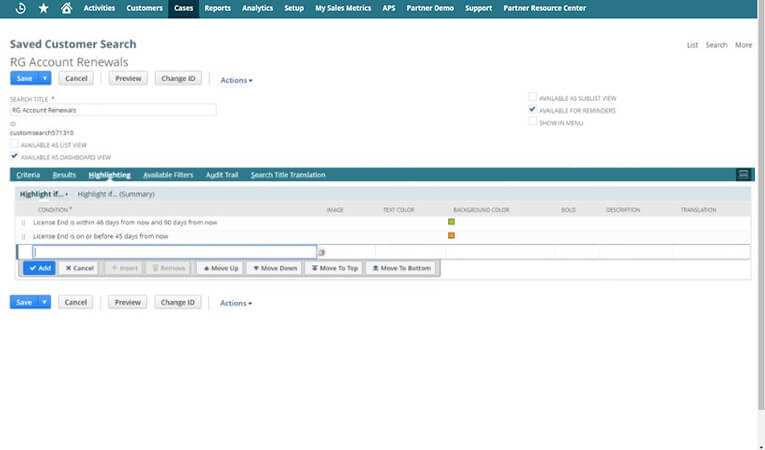The height and width of the screenshot is (450, 765).
Task: Open the shortcuts star icon
Action: [43, 8]
